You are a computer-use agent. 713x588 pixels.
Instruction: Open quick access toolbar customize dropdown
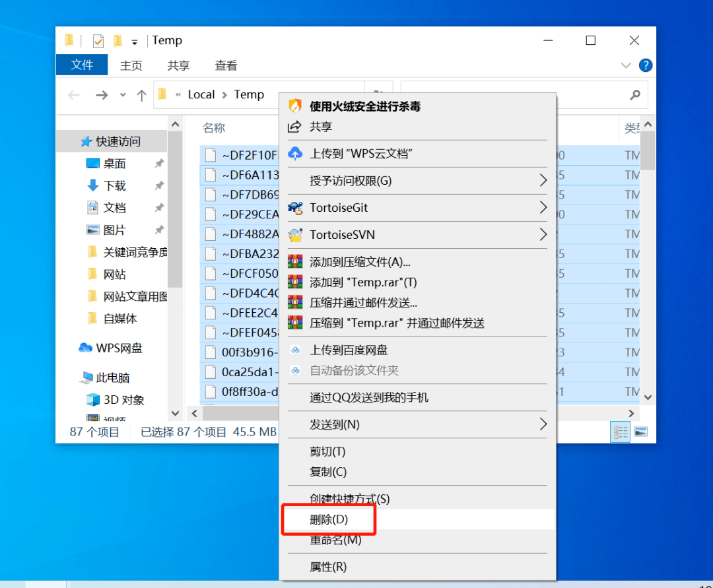(135, 42)
